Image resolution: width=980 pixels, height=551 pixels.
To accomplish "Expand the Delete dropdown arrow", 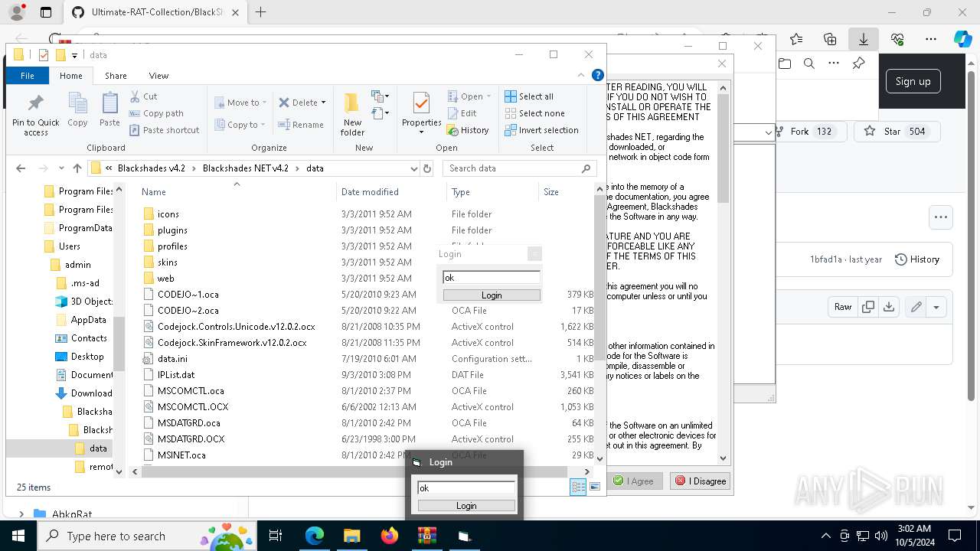I will 323,103.
